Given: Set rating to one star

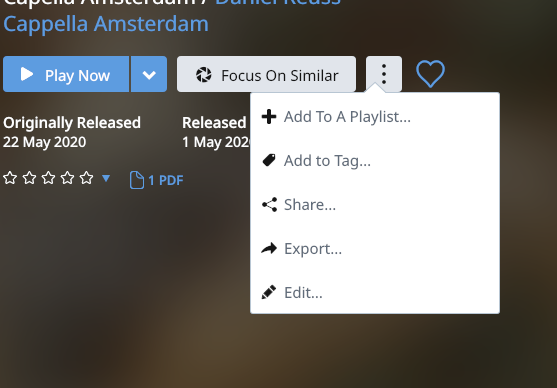Looking at the screenshot, I should (x=10, y=178).
